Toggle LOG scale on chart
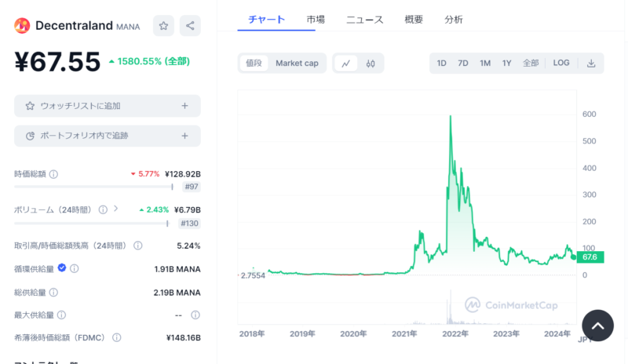The height and width of the screenshot is (364, 628). click(561, 64)
